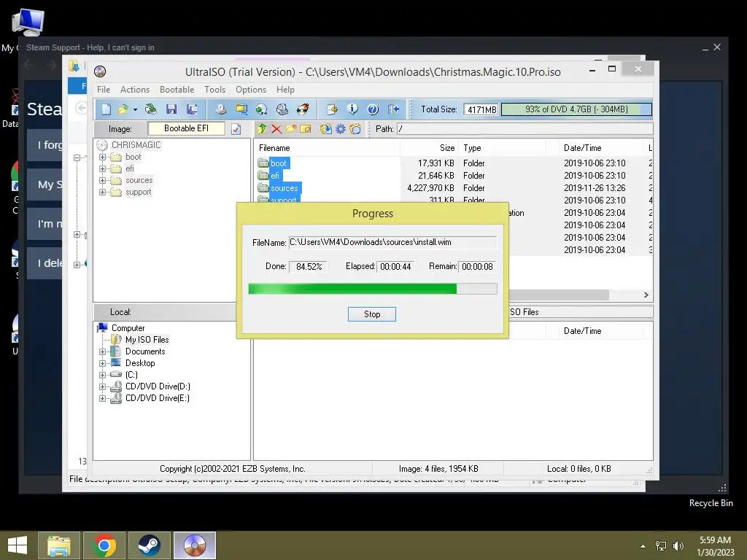Click the Compress ISO toolbar icon
Screen dimensions: 747x560
click(241, 109)
